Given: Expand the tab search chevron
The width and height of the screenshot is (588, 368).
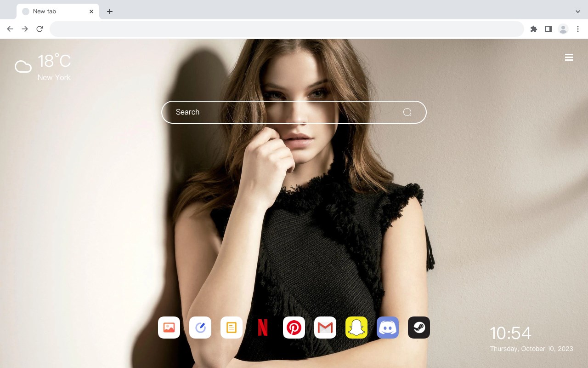Looking at the screenshot, I should (x=578, y=11).
